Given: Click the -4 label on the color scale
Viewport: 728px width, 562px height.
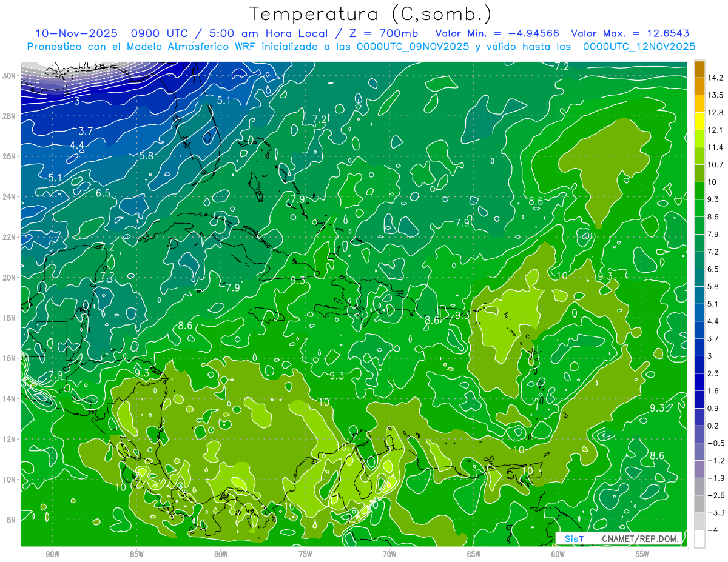Looking at the screenshot, I should (712, 530).
